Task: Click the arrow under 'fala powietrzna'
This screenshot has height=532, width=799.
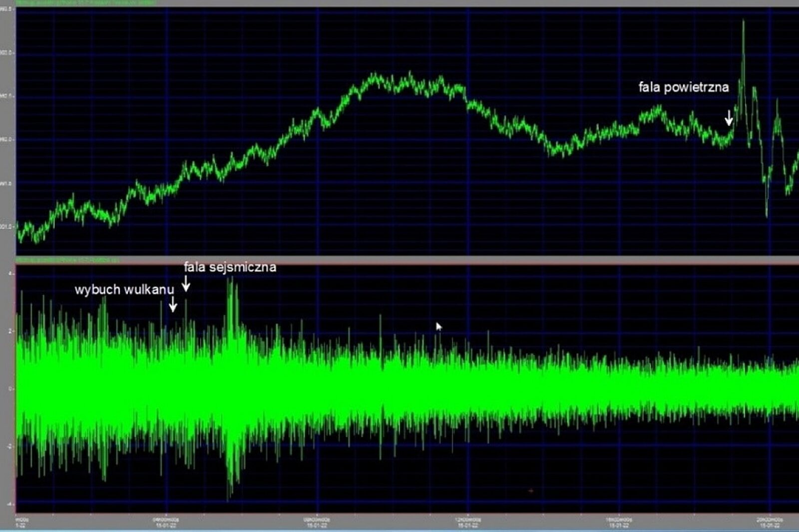Action: point(729,118)
